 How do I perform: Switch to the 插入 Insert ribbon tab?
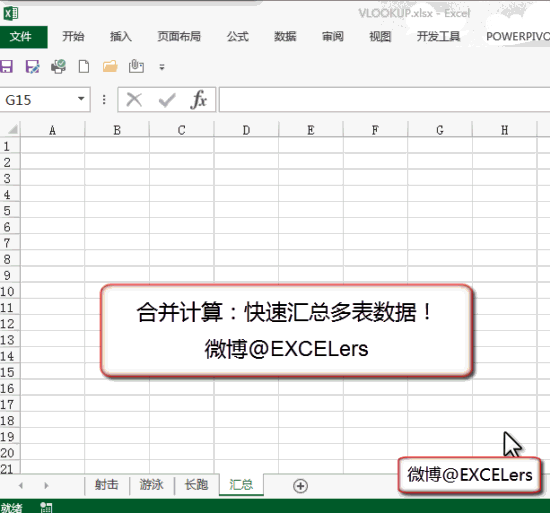click(120, 36)
